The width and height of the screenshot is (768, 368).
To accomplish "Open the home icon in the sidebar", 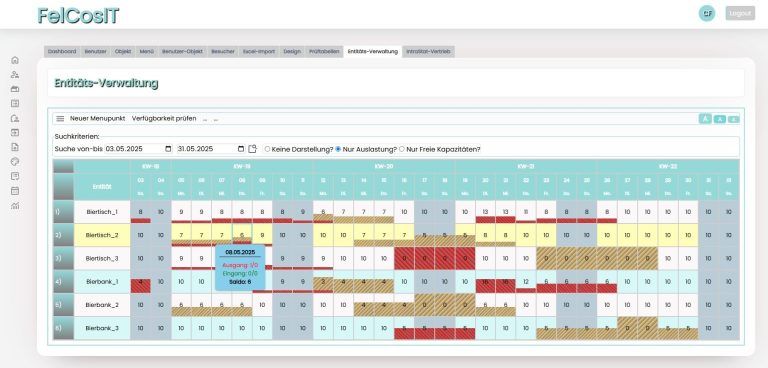I will pos(15,60).
